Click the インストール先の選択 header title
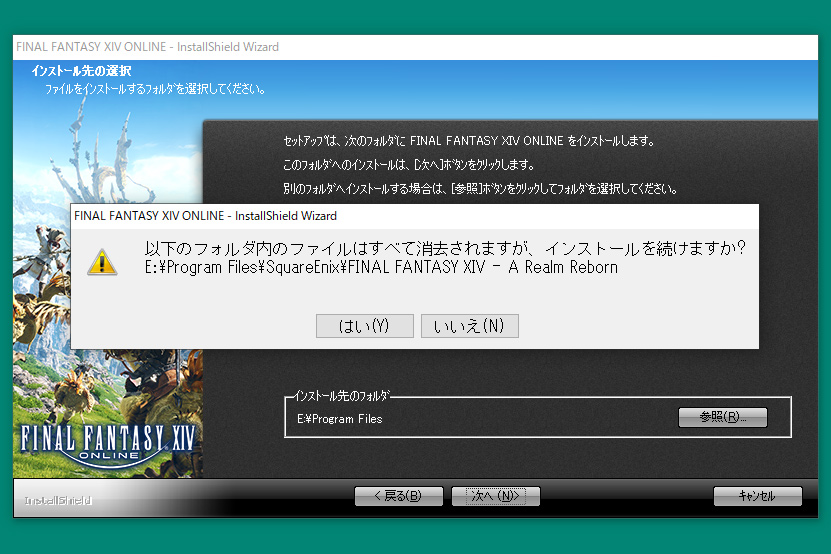 click(x=81, y=72)
